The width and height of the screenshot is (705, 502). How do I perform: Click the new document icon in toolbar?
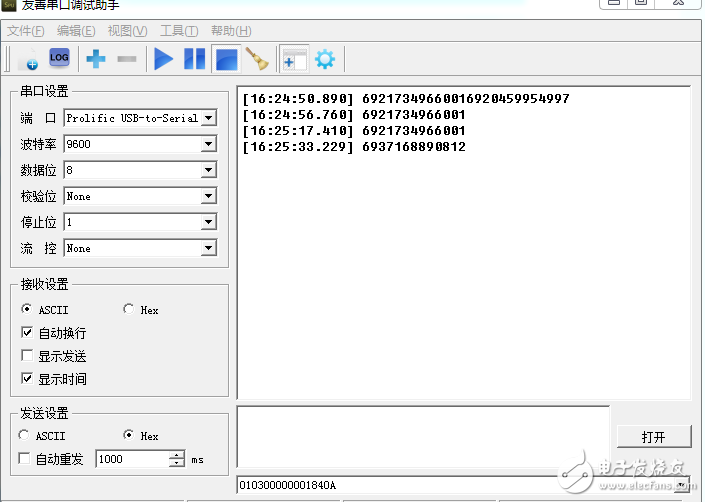tap(29, 59)
